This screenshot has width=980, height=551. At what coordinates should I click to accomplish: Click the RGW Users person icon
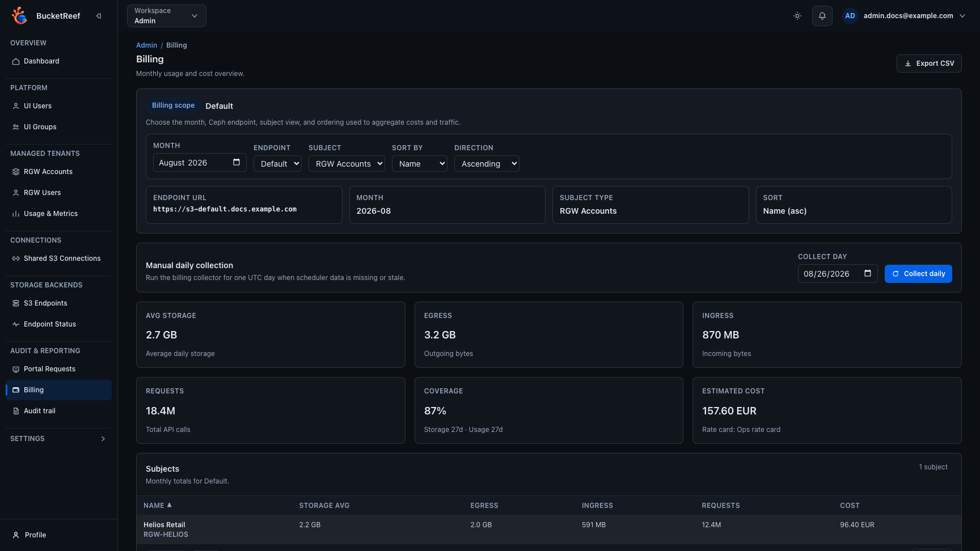(x=16, y=193)
